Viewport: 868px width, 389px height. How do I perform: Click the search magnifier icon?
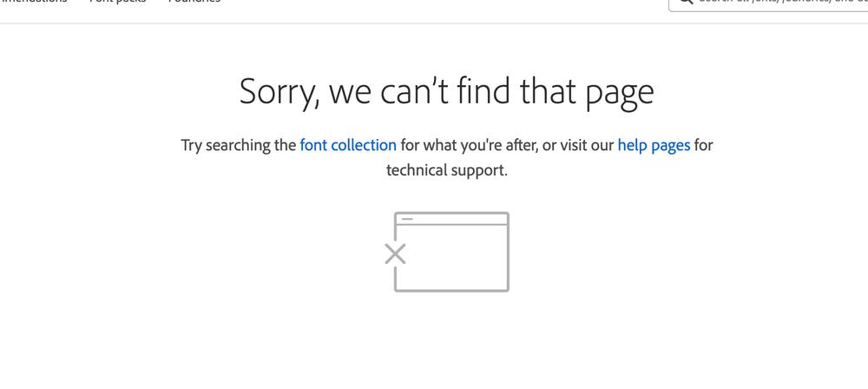[685, 3]
